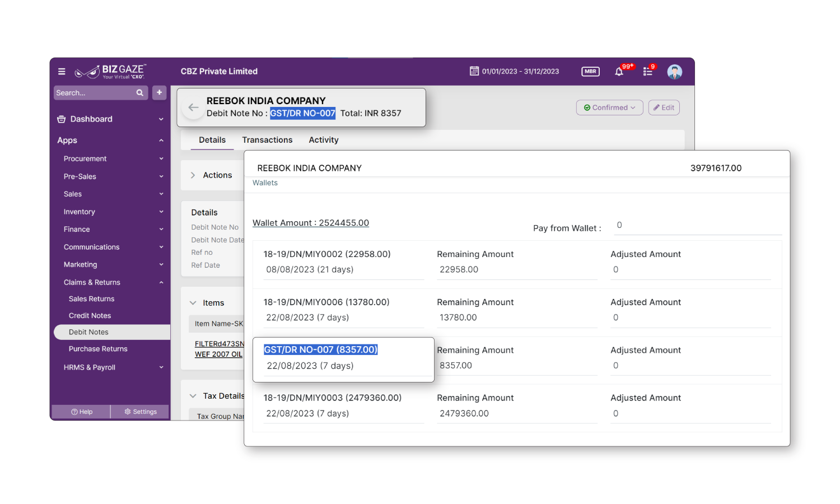Expand the Communications menu
Image resolution: width=840 pixels, height=504 pixels.
[161, 247]
